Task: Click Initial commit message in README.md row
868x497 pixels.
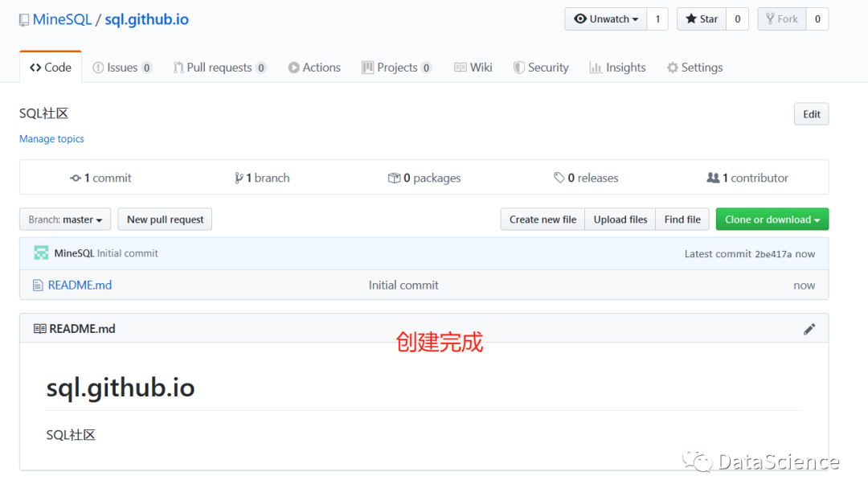Action: 403,285
